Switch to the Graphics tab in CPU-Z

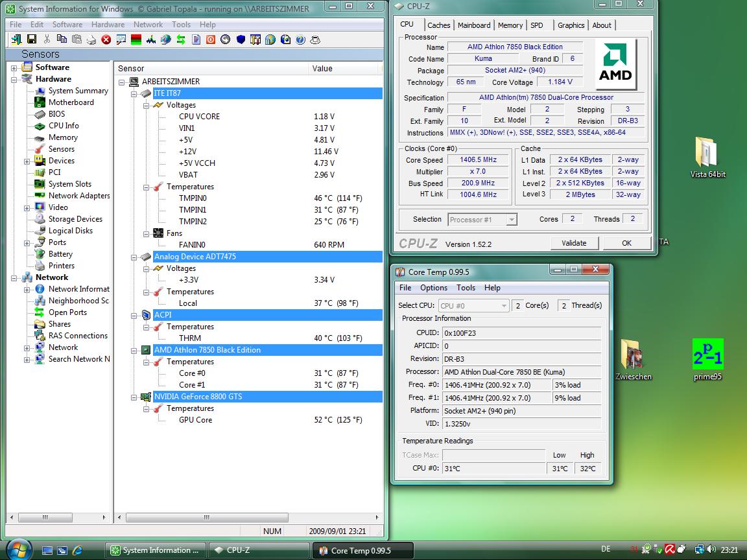(571, 25)
